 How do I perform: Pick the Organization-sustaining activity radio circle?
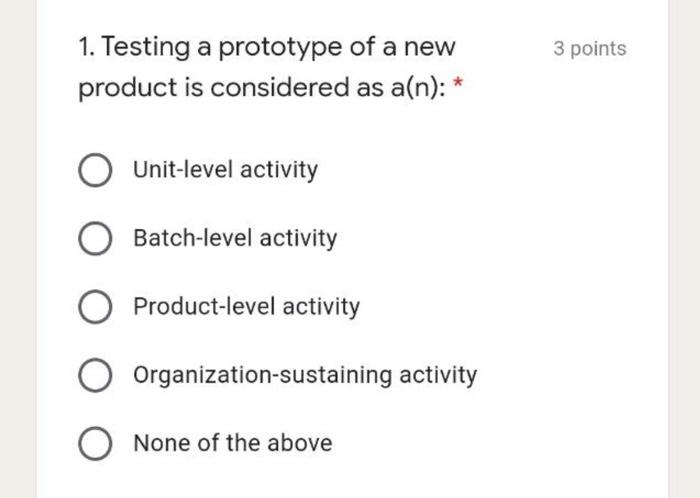96,376
